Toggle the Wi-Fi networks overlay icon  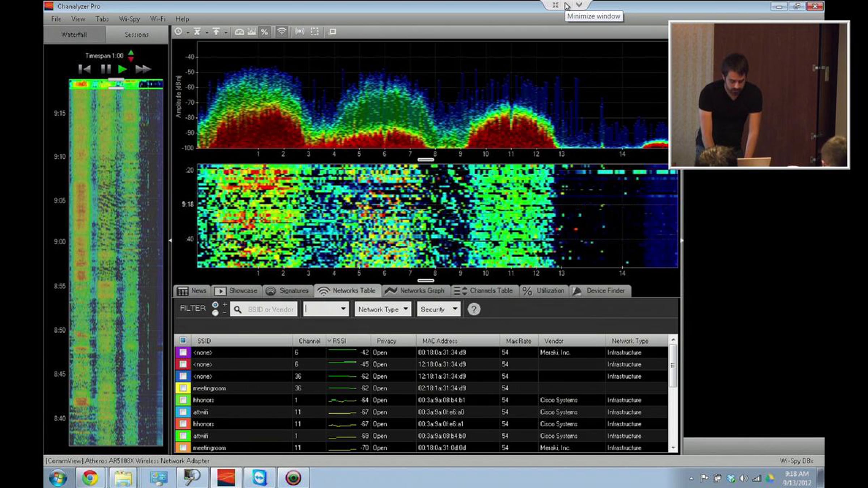click(x=282, y=32)
